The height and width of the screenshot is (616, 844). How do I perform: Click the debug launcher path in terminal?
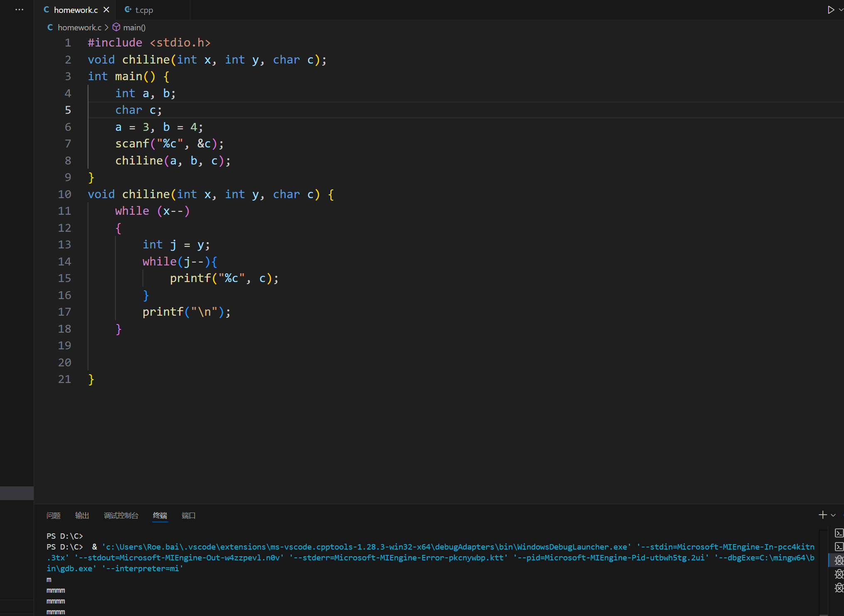pyautogui.click(x=366, y=547)
